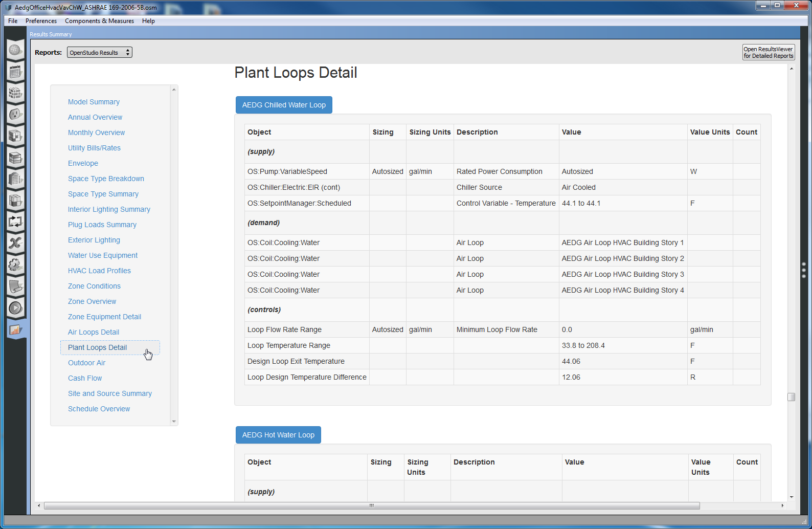The image size is (812, 529).
Task: Open Space Type Summary link
Action: (x=103, y=194)
